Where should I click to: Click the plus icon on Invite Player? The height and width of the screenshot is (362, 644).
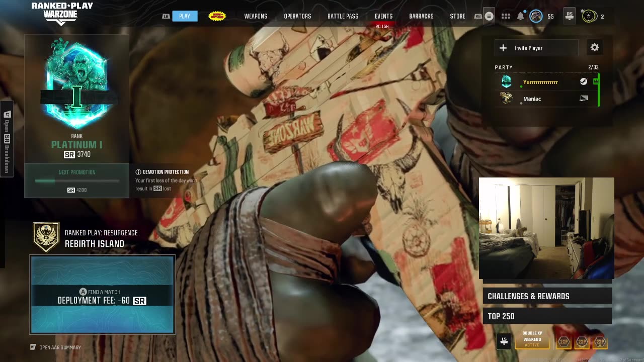(x=503, y=48)
